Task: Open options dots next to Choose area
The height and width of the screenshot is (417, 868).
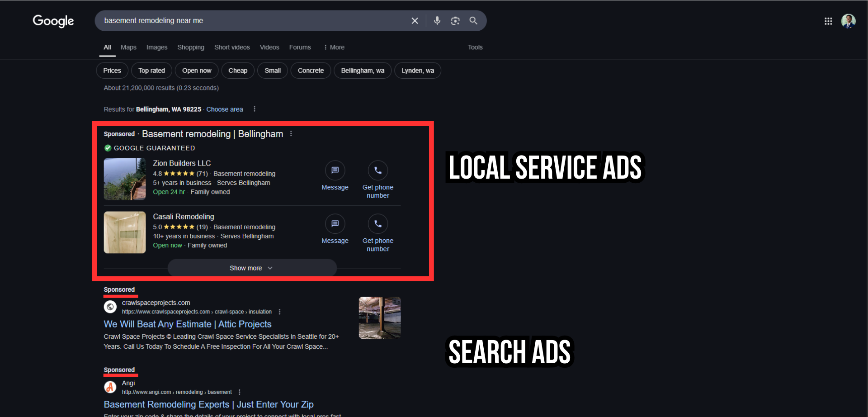Action: coord(255,109)
